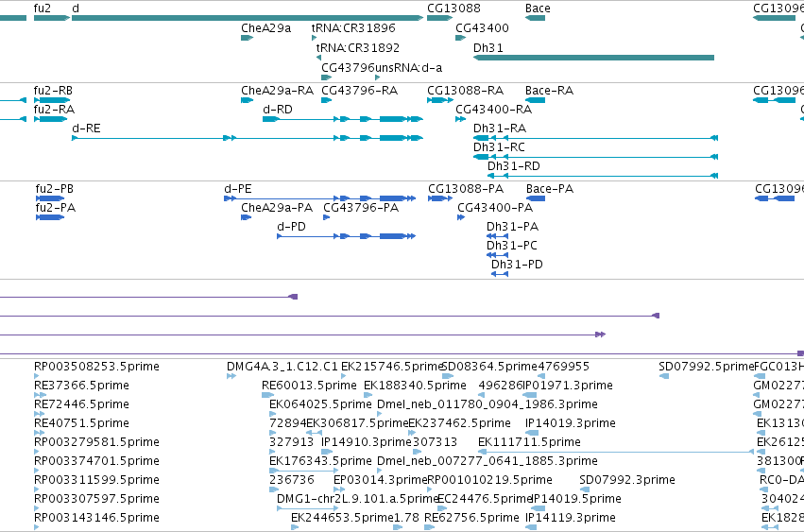
Task: Select the CheA29a-PA protein label
Action: 277,208
